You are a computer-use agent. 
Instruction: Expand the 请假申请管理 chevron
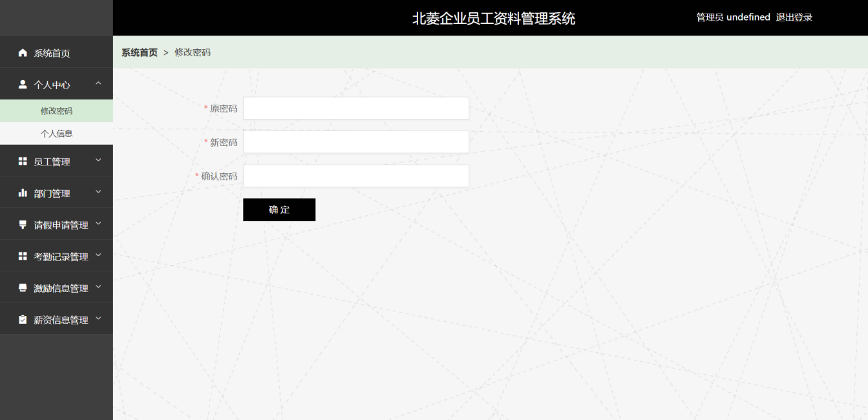pos(98,224)
